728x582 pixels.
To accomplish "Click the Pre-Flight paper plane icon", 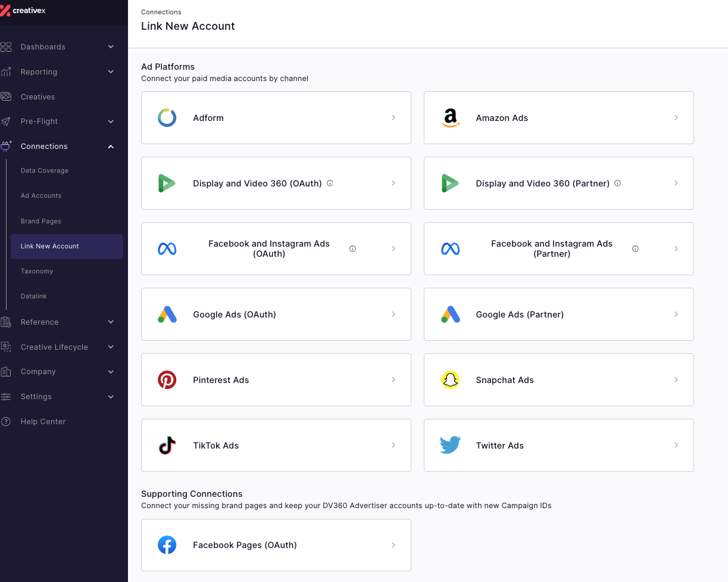I will point(6,122).
